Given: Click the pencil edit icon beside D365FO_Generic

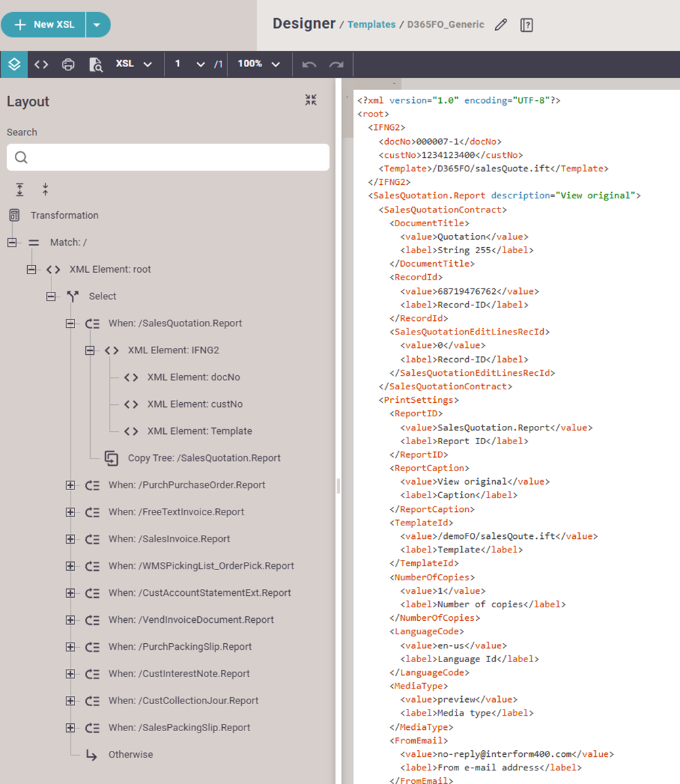Looking at the screenshot, I should (501, 25).
